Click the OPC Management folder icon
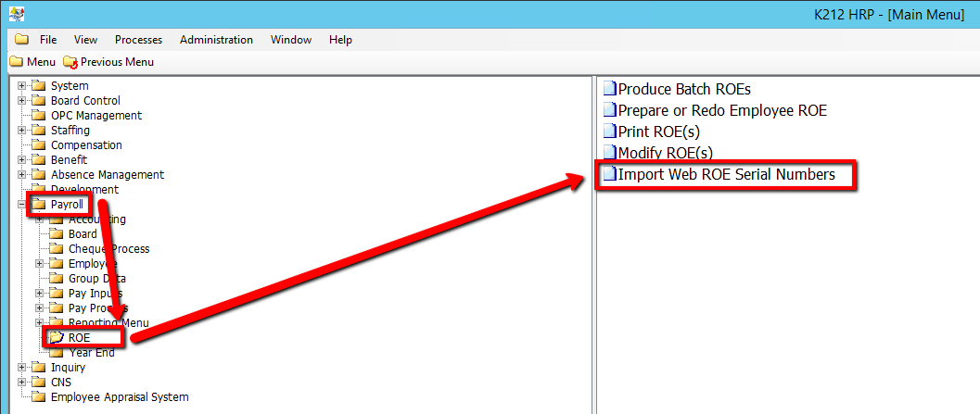The image size is (980, 414). click(x=39, y=116)
